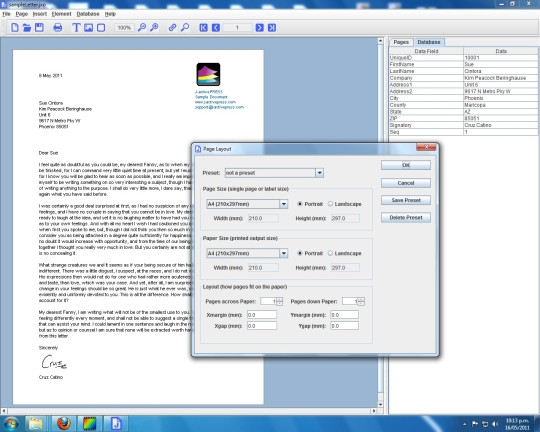
Task: Click the Save Preset button
Action: click(x=406, y=200)
